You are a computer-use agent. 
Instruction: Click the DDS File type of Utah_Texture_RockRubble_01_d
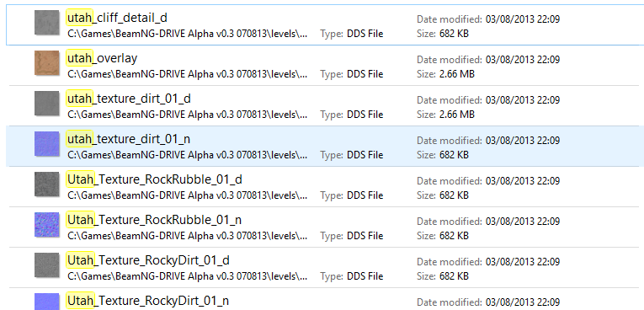coord(365,195)
